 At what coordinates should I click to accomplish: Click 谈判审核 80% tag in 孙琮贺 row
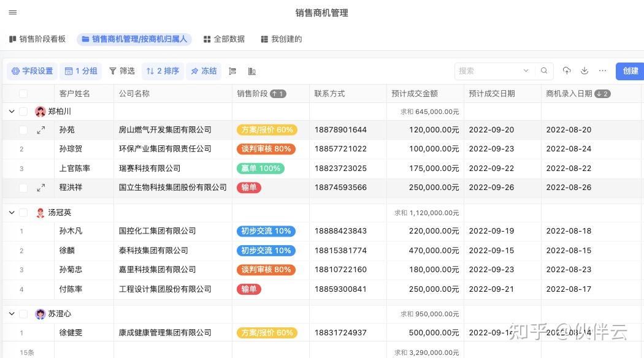pos(266,149)
